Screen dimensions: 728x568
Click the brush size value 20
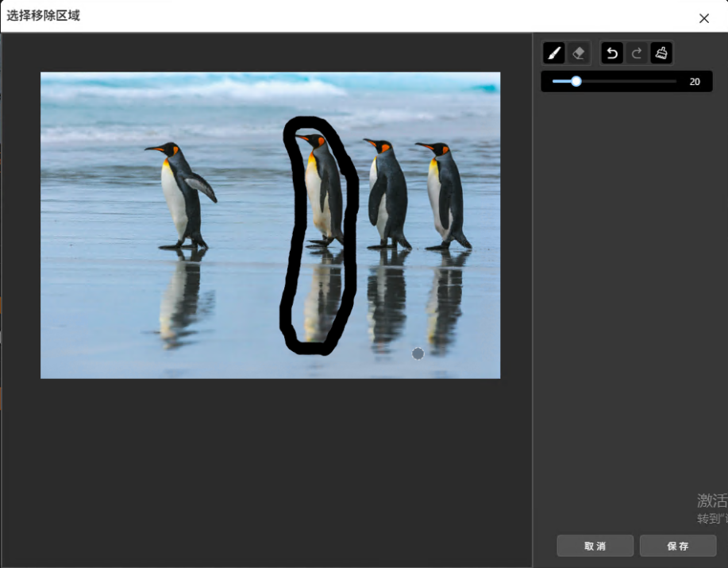[x=695, y=82]
